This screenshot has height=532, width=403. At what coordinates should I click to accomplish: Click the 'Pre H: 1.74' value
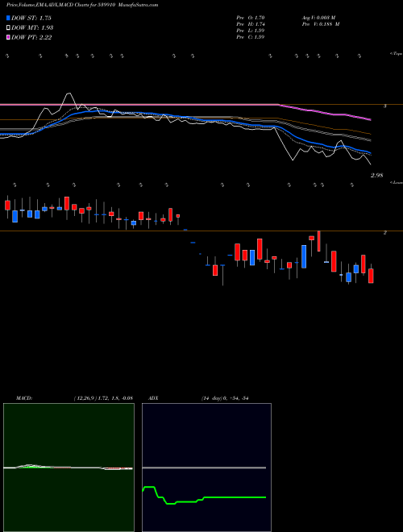251,23
